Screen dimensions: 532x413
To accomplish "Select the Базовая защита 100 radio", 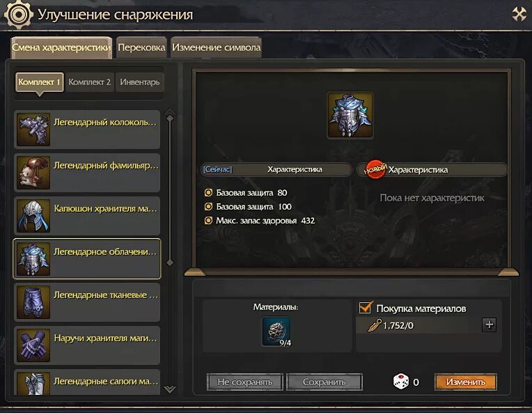I will coord(208,207).
